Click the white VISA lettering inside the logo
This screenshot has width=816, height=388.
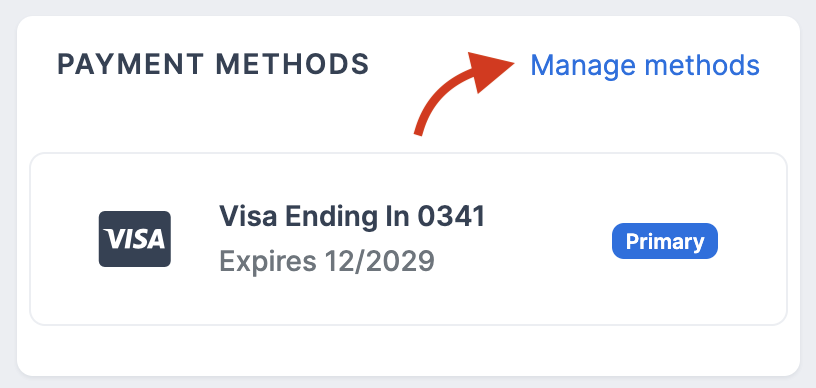(x=135, y=239)
